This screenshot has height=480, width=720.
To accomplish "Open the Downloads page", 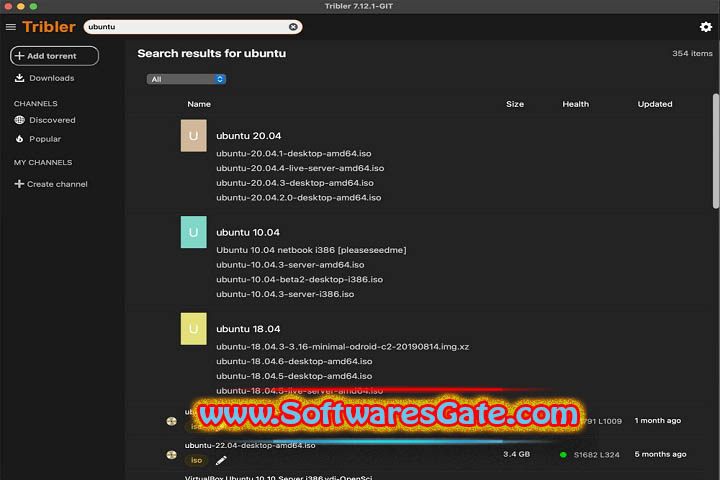I will pos(51,78).
